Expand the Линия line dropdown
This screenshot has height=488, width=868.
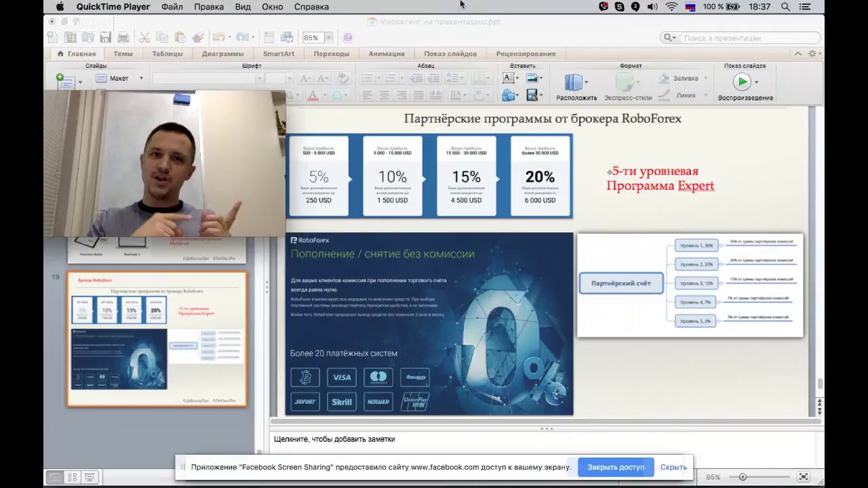(x=706, y=96)
